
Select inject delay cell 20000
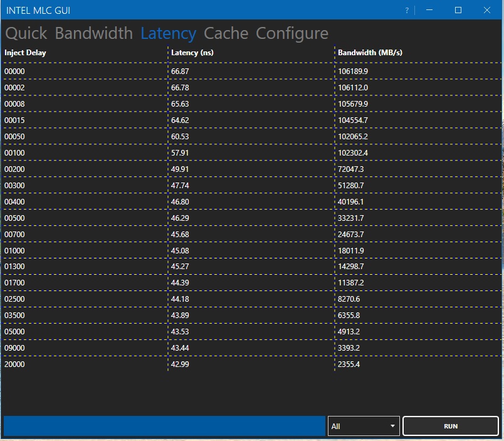[14, 364]
